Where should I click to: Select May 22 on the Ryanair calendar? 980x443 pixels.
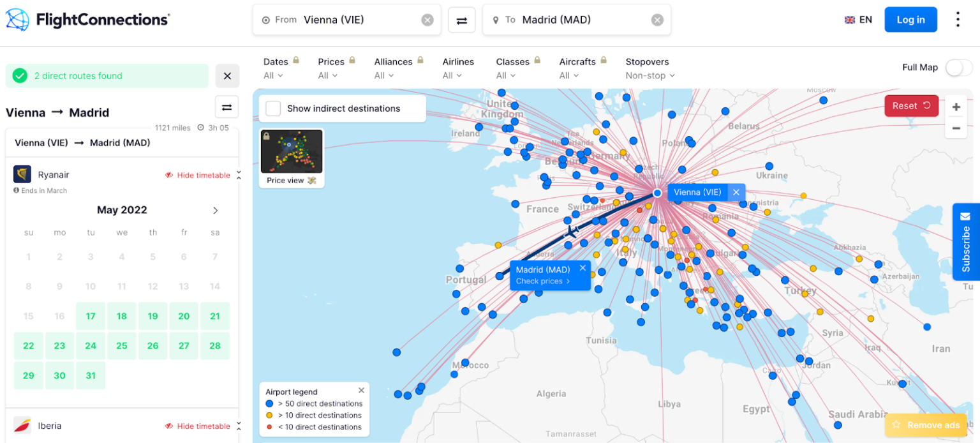(28, 345)
